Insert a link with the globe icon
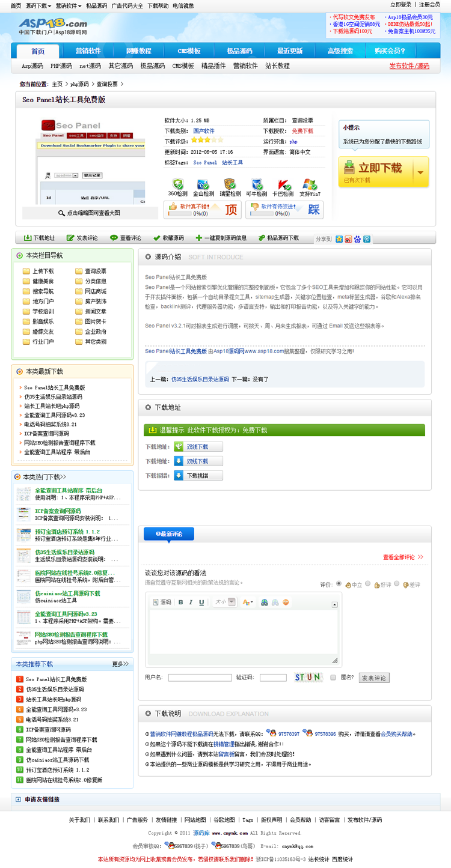 pyautogui.click(x=264, y=602)
